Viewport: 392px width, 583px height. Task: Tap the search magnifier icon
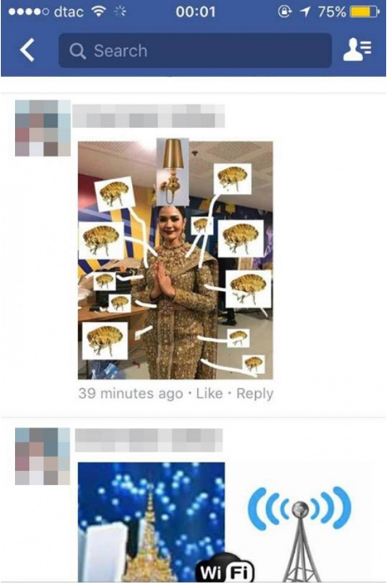pyautogui.click(x=78, y=50)
